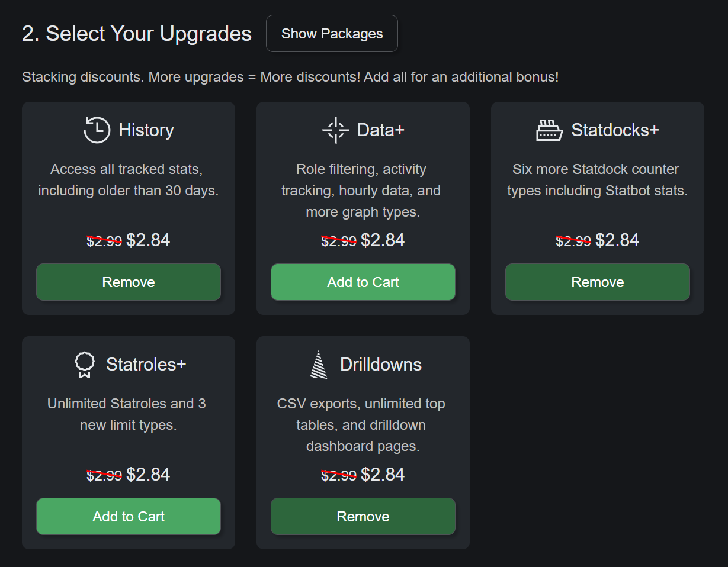Click the Statroles+ ribbon badge icon

pos(85,365)
